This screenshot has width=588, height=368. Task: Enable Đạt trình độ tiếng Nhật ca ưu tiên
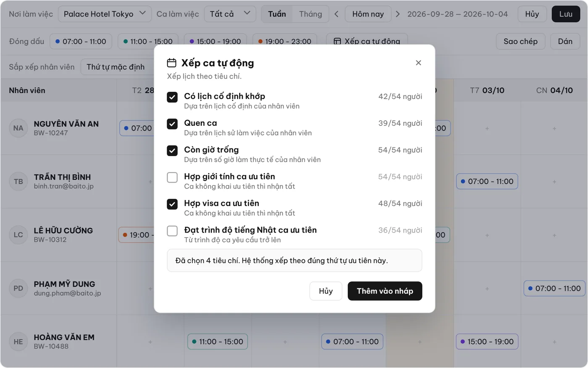pyautogui.click(x=172, y=231)
